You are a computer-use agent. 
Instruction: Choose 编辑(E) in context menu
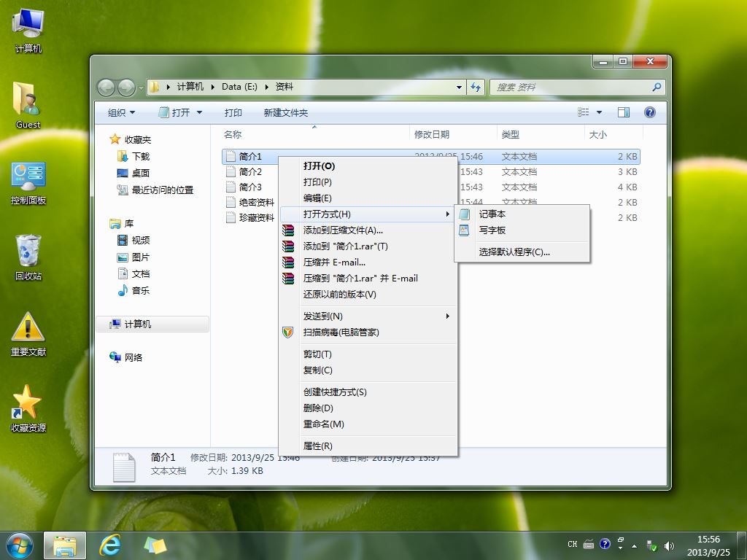(x=368, y=198)
